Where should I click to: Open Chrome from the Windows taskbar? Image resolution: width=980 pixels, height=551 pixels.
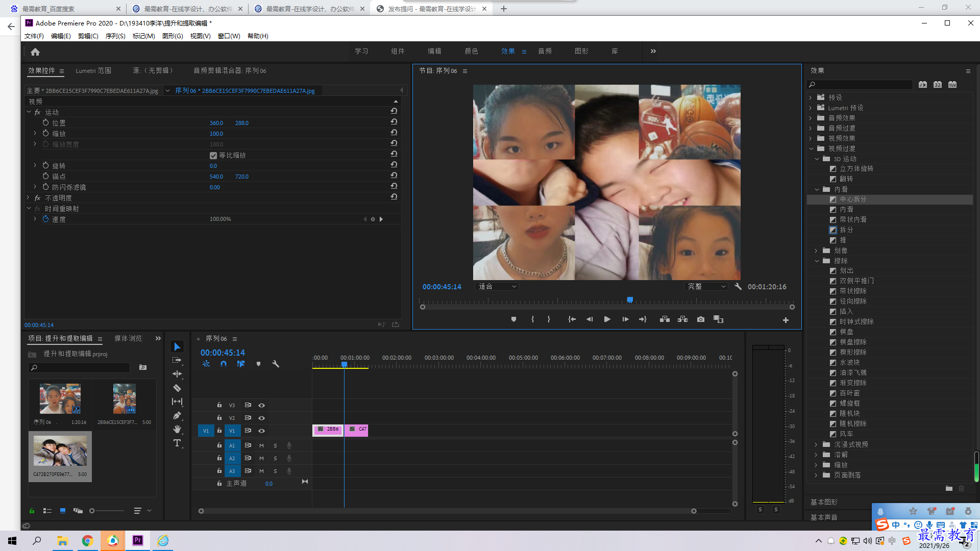[x=87, y=541]
